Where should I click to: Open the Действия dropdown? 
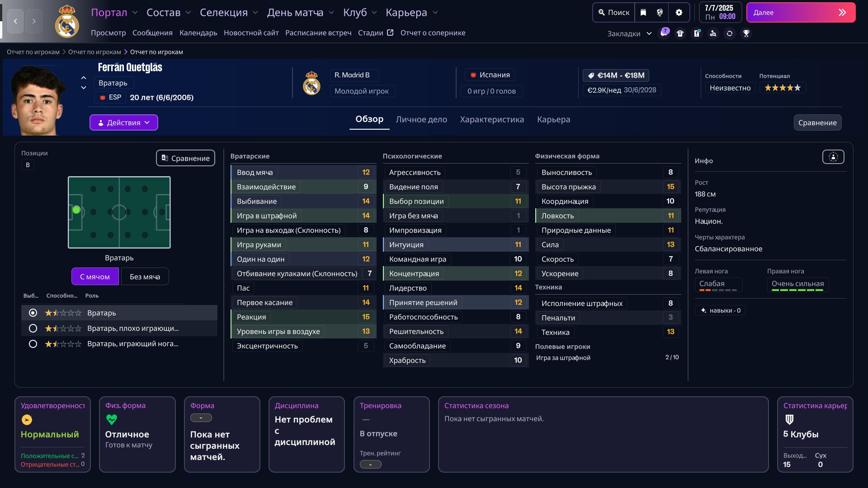(x=124, y=122)
